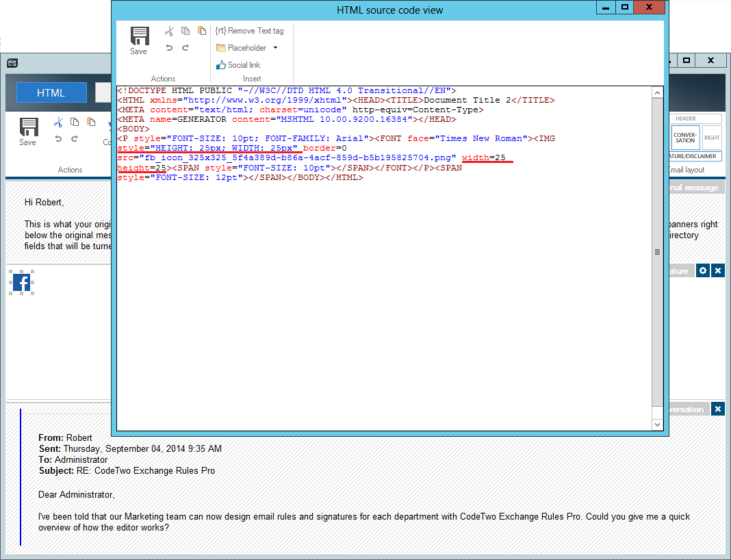Undo last edit in source code view
Viewport: 731px width, 560px height.
pos(169,48)
